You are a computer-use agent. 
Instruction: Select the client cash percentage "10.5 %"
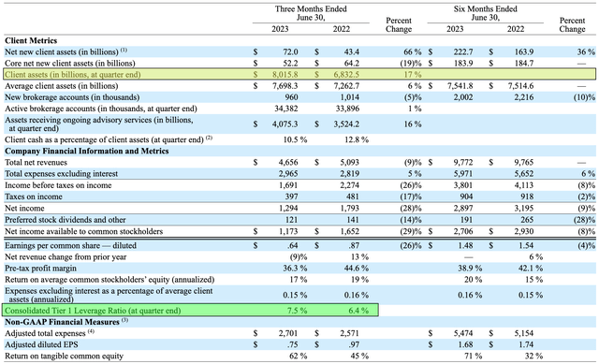coord(295,139)
